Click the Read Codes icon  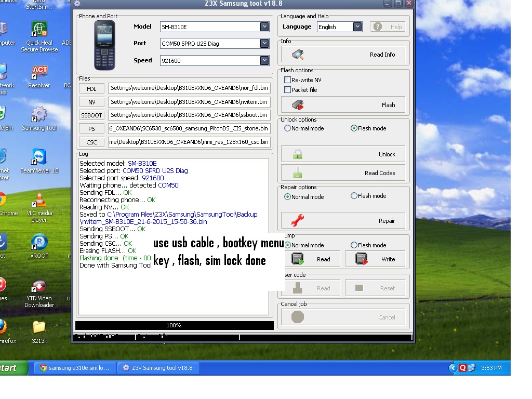298,172
